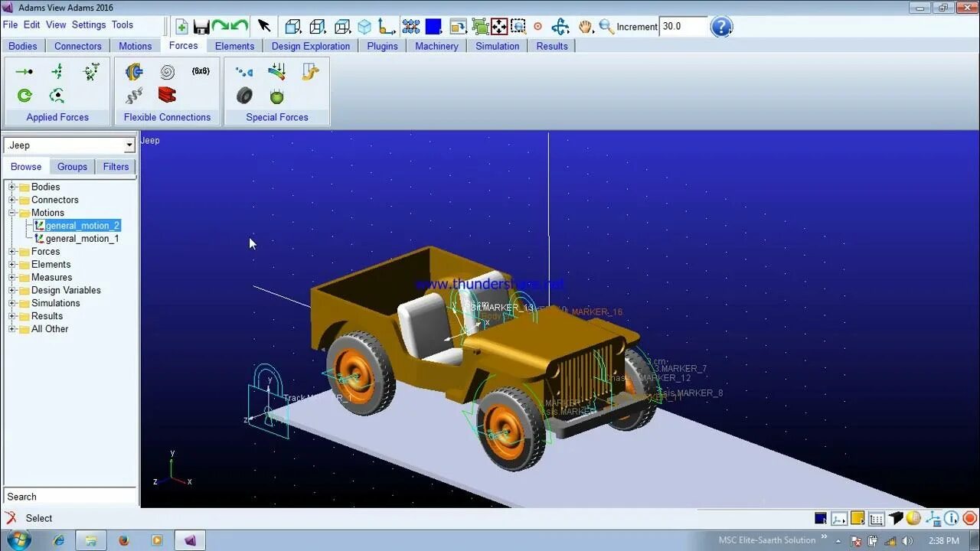980x551 pixels.
Task: Open the Bodies ribbon tab
Action: coord(23,46)
